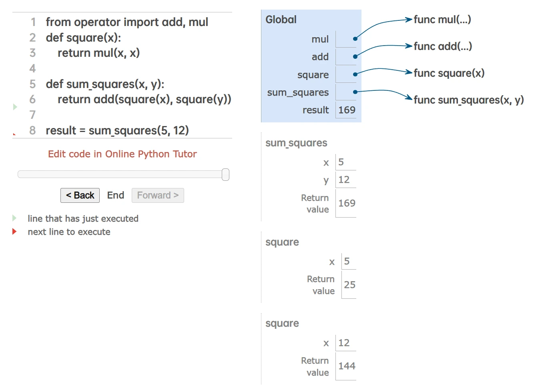This screenshot has width=552, height=392.
Task: Click the return value 144 in square frame
Action: pos(347,366)
